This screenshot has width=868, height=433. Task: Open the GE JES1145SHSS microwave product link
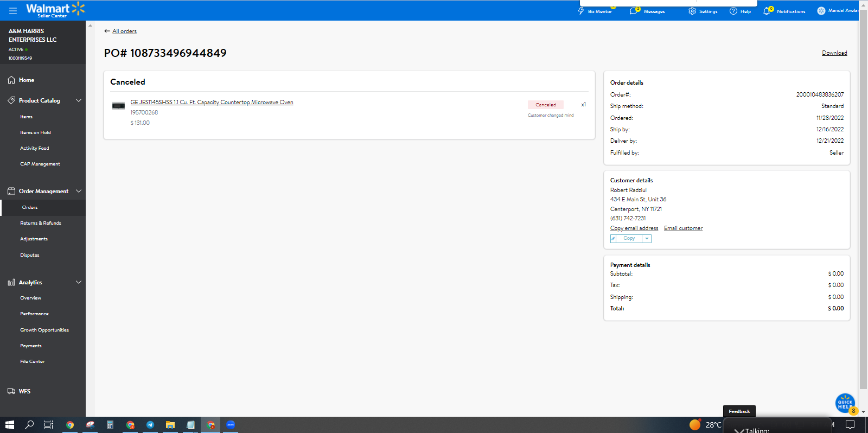click(x=212, y=102)
